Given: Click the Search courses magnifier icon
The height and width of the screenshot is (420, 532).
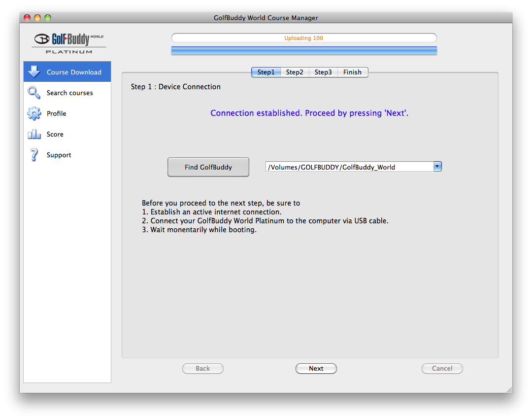Looking at the screenshot, I should click(x=34, y=92).
